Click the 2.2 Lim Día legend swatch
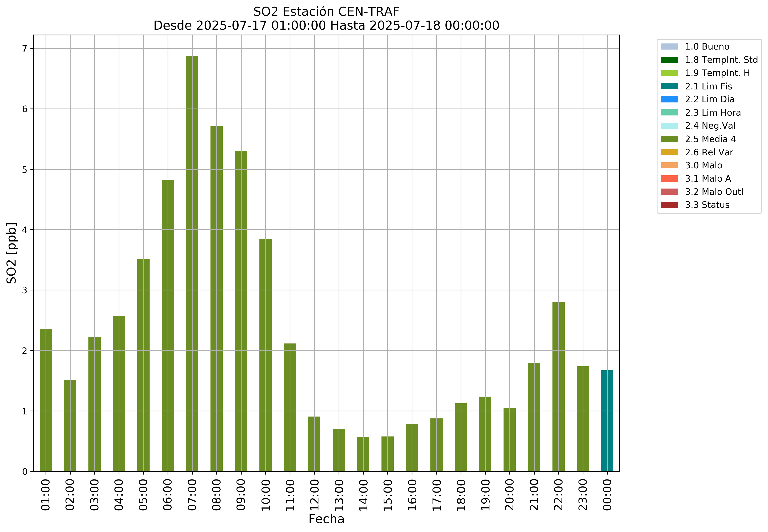768x532 pixels. (669, 99)
